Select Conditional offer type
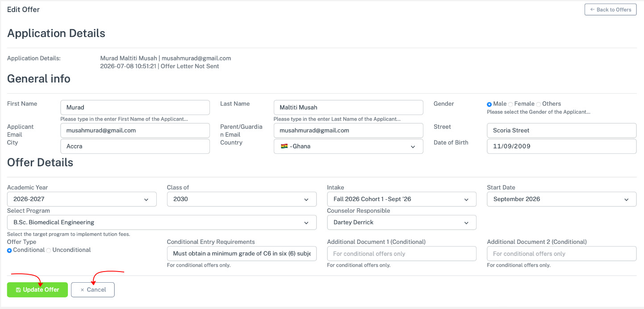 tap(9, 251)
